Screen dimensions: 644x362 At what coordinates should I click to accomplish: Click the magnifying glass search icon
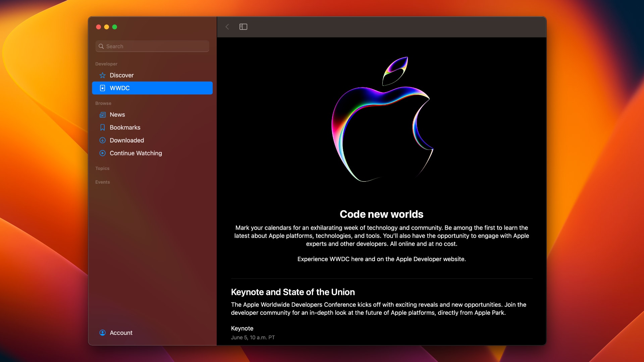click(101, 46)
